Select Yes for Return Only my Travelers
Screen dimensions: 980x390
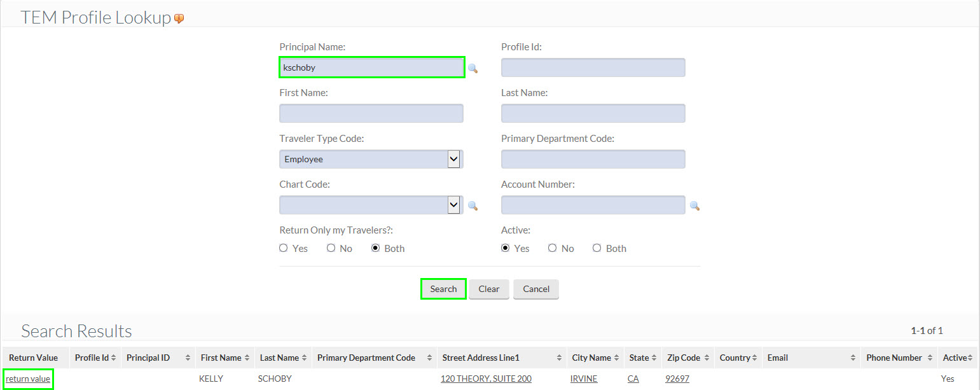pos(284,248)
